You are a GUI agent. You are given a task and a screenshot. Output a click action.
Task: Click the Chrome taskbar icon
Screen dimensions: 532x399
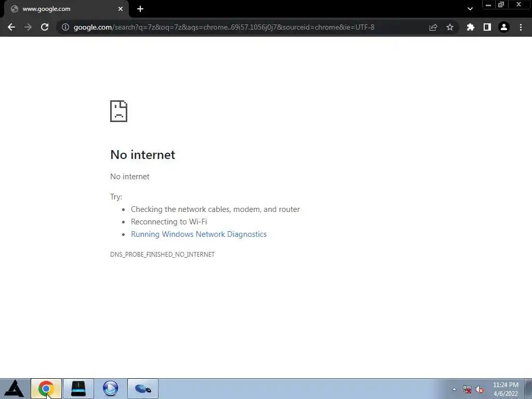click(46, 389)
